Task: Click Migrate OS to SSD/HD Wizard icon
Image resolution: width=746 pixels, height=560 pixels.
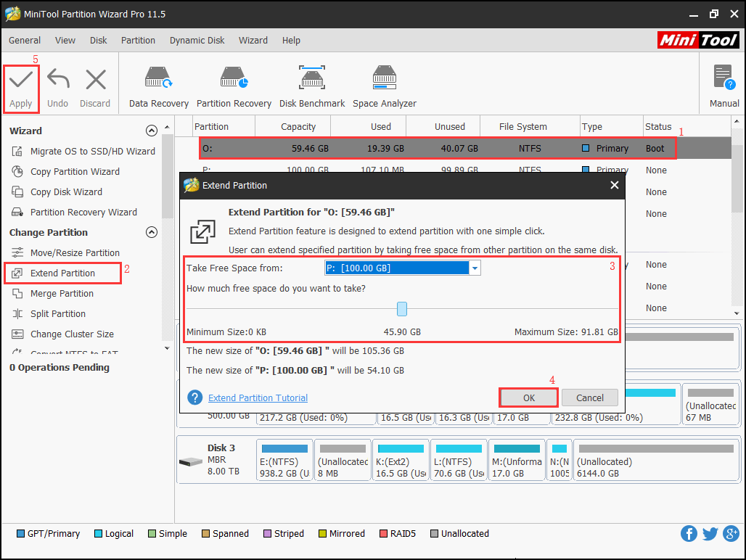Action: pyautogui.click(x=17, y=151)
